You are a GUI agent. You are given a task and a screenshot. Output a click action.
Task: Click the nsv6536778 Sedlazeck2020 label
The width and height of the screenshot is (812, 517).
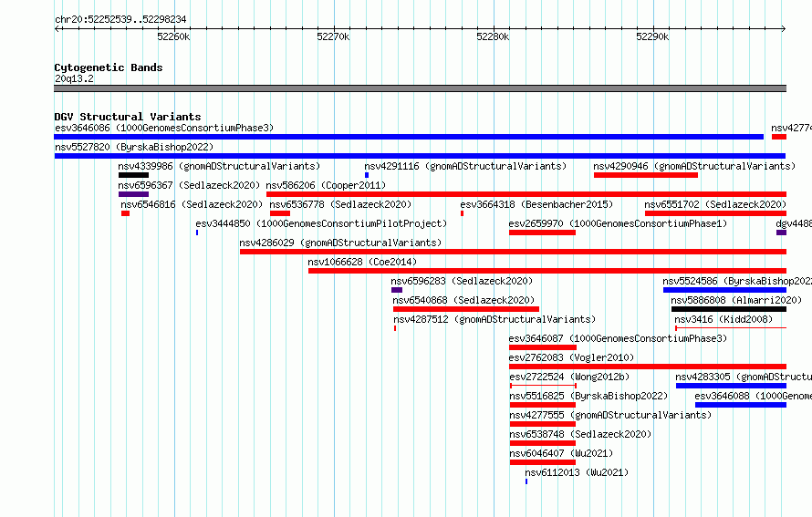coord(340,204)
